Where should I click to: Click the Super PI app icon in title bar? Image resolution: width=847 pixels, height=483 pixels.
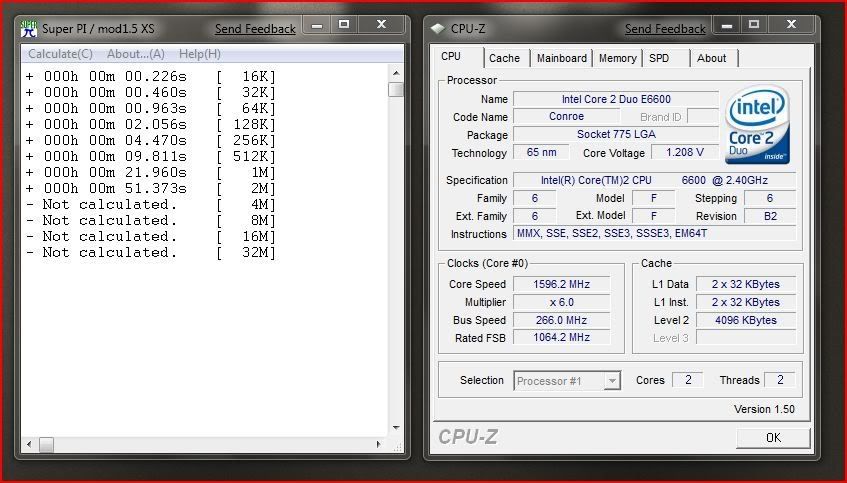point(29,28)
